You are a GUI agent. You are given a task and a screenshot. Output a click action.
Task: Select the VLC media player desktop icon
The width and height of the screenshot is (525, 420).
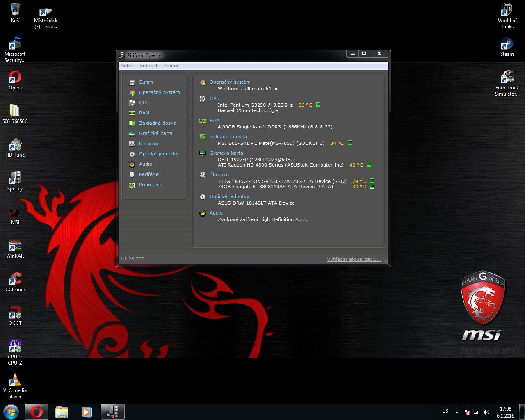coord(15,386)
